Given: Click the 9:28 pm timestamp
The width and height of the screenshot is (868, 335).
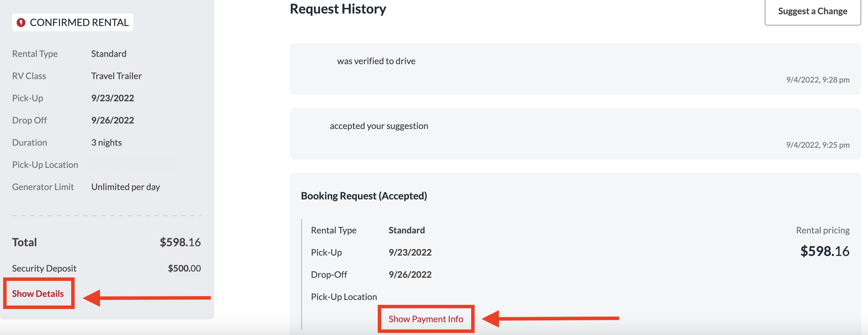Looking at the screenshot, I should click(818, 80).
